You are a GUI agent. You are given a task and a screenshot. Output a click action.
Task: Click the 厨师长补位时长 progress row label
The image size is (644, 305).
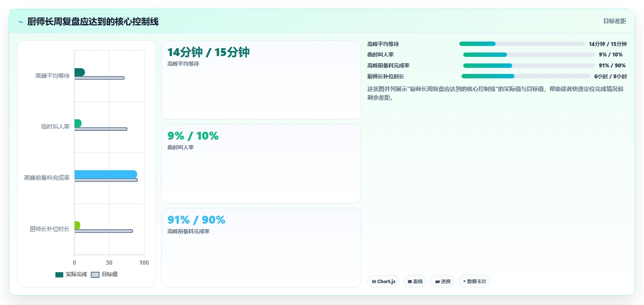[386, 76]
